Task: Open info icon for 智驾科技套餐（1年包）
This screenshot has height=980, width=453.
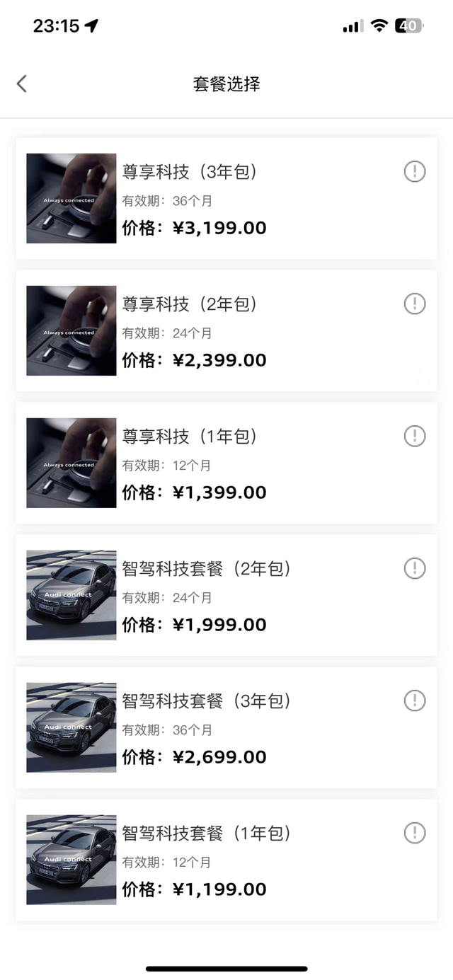Action: (415, 833)
